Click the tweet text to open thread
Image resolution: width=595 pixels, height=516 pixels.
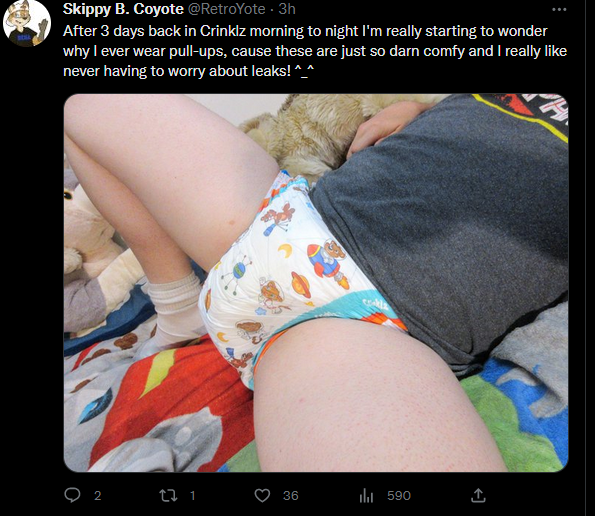(315, 51)
